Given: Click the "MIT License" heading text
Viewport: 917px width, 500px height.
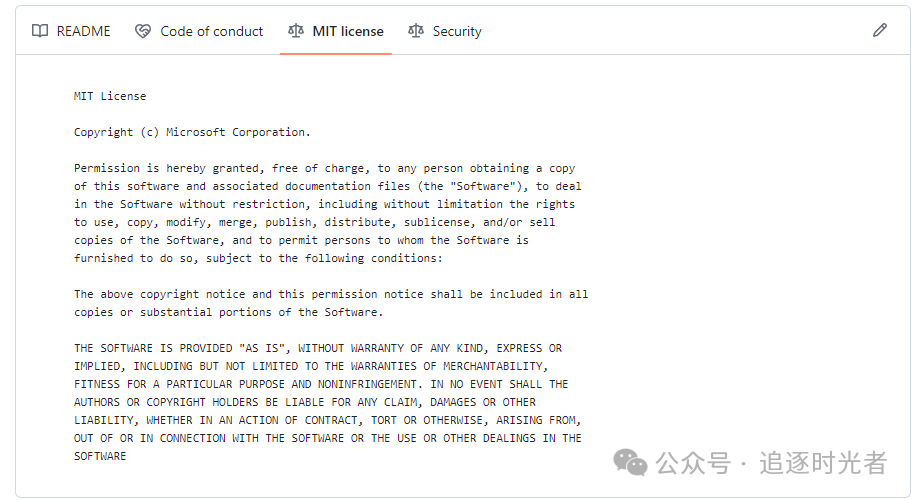Looking at the screenshot, I should pyautogui.click(x=110, y=96).
